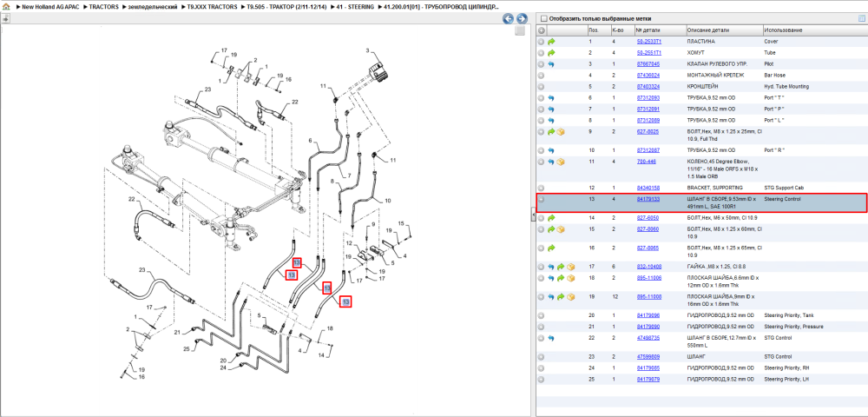Click blue arrow icon for part 47498735
Viewport: 868px width, 417px height.
click(x=551, y=338)
